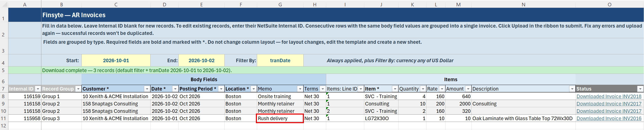This screenshot has height=130, width=644.
Task: Open the Description column filter dropdown
Action: point(572,89)
